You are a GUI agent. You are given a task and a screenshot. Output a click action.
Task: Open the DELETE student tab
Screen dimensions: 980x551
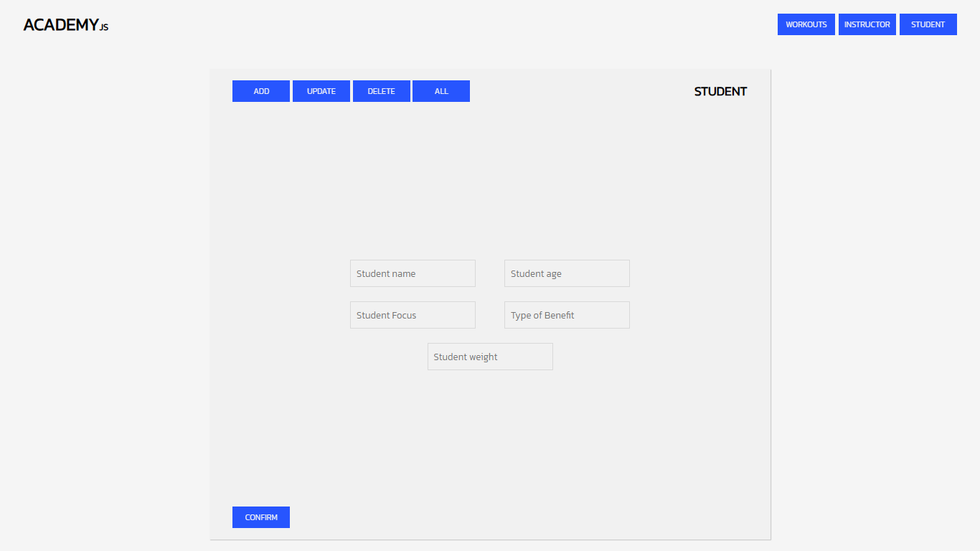(381, 91)
